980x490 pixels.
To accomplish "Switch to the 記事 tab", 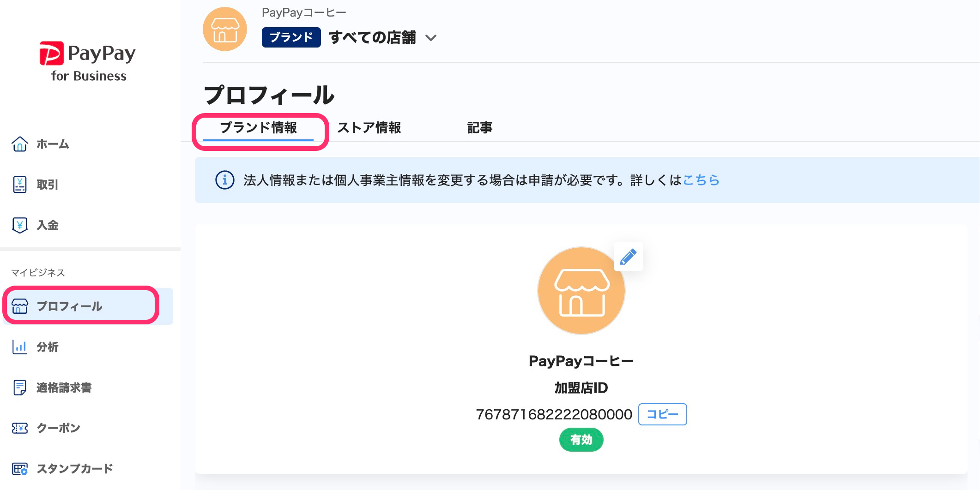I will tap(480, 128).
